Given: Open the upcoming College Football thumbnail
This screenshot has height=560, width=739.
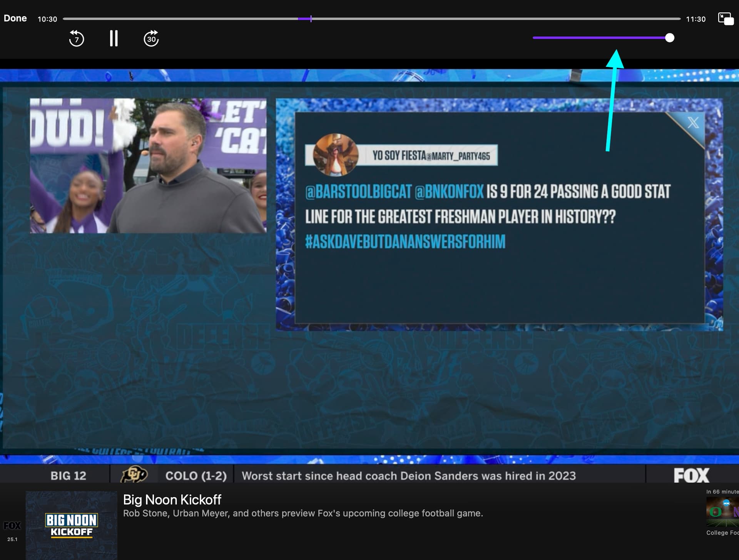Looking at the screenshot, I should coord(722,512).
